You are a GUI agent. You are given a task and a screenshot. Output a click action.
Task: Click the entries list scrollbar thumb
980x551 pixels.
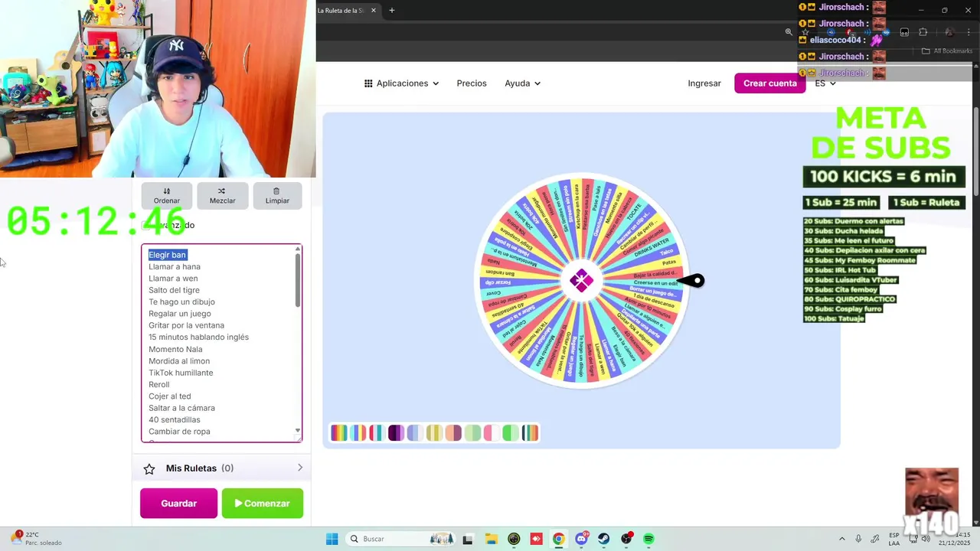(x=298, y=280)
